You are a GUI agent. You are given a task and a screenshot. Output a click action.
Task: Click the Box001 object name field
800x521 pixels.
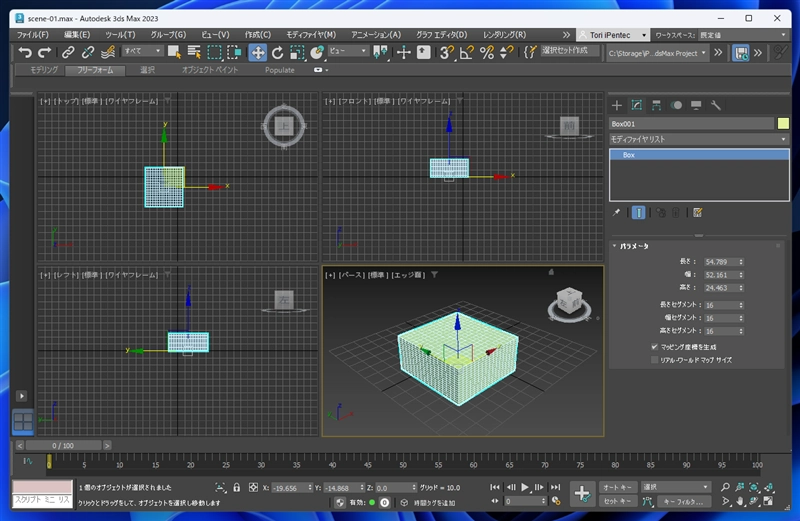coord(691,123)
